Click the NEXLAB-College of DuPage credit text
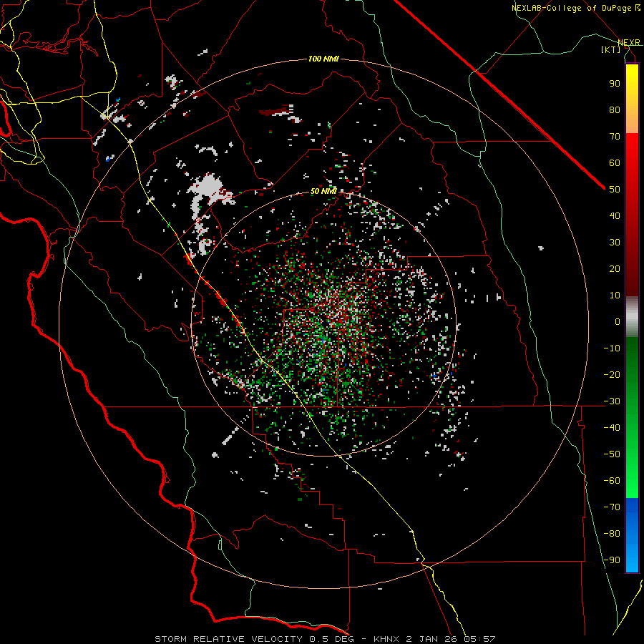644x644 pixels. pos(576,8)
